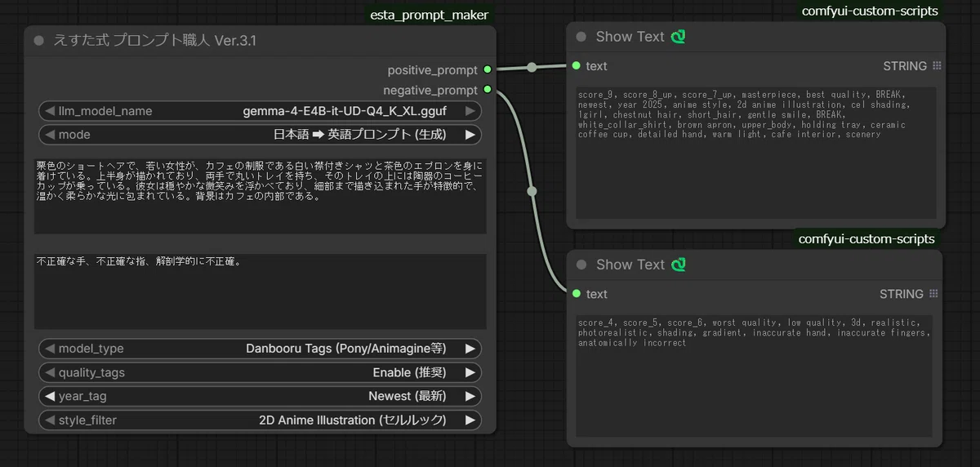Click the negative_prompt output socket
This screenshot has height=467, width=980.
[488, 90]
